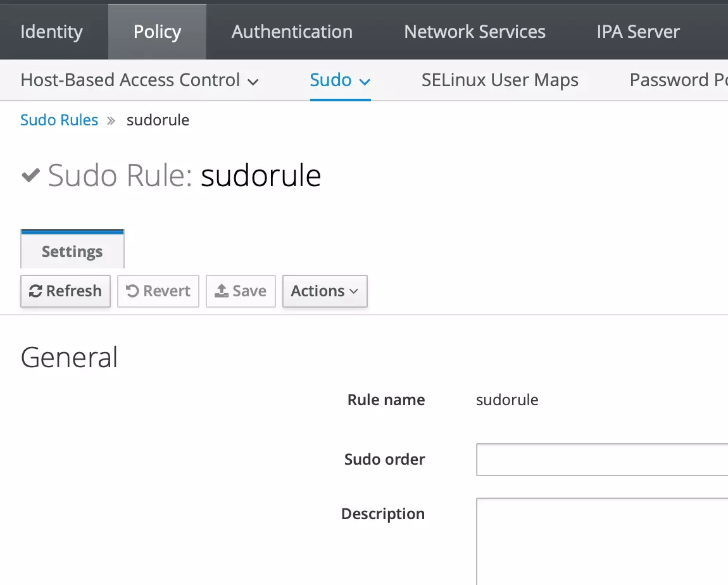
Task: Select the Policy top navigation tab
Action: (x=157, y=32)
